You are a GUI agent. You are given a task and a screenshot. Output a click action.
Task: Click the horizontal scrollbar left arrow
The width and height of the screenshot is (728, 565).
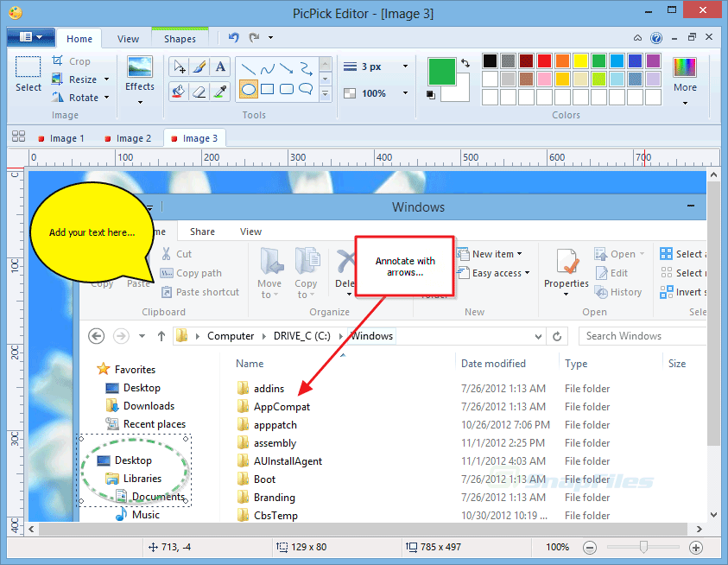(x=31, y=530)
